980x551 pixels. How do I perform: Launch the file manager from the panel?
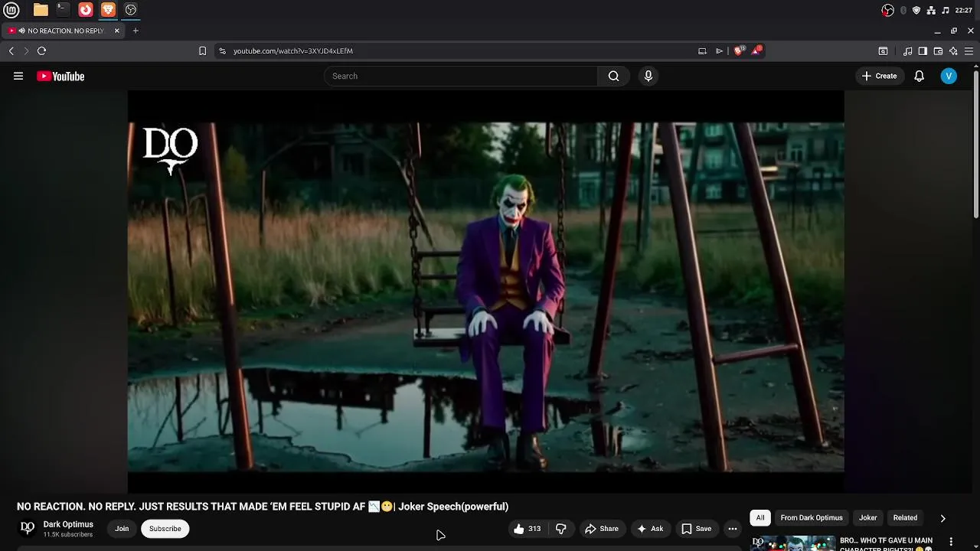(x=41, y=10)
